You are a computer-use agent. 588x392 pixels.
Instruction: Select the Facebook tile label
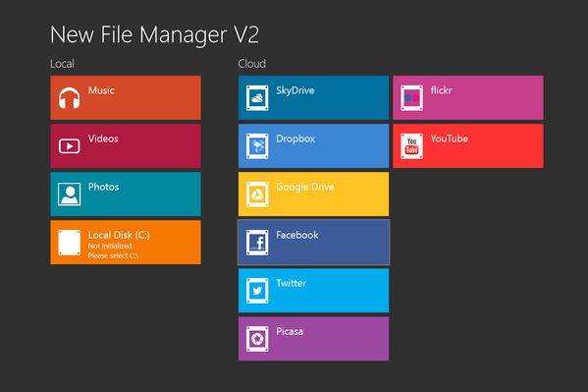(297, 235)
